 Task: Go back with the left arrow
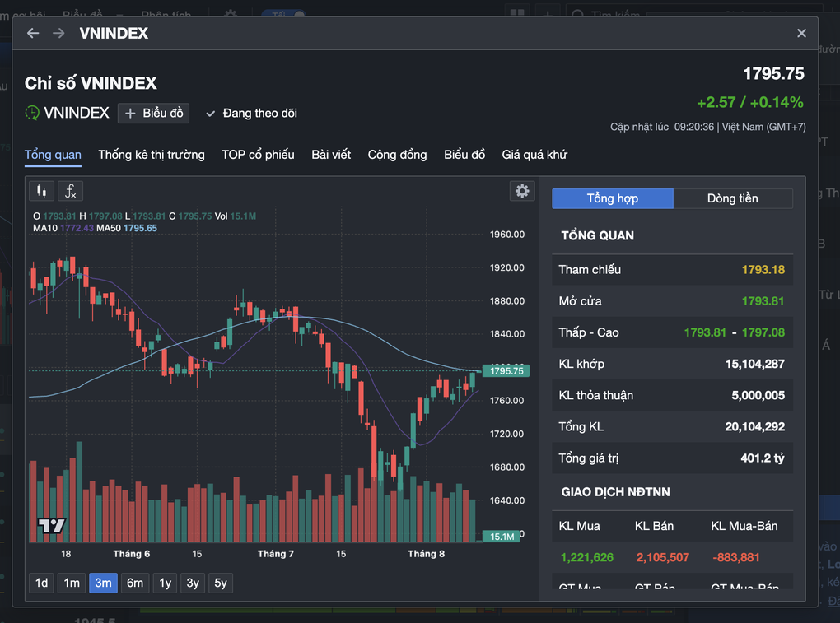point(33,33)
